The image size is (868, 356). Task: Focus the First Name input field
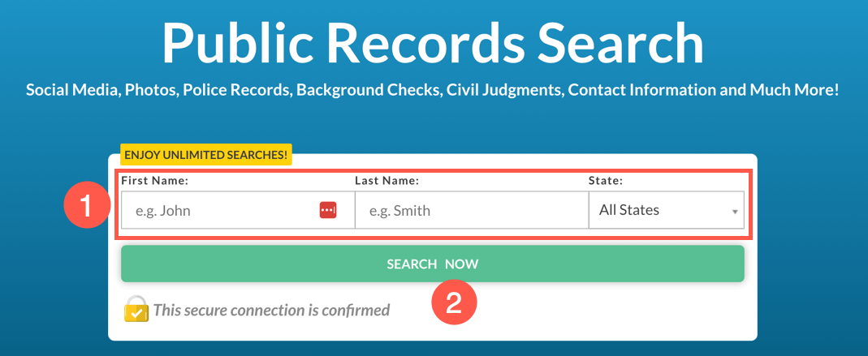click(x=238, y=210)
